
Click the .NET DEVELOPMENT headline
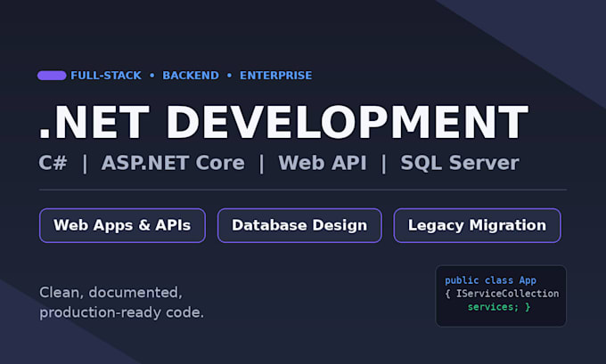click(283, 122)
